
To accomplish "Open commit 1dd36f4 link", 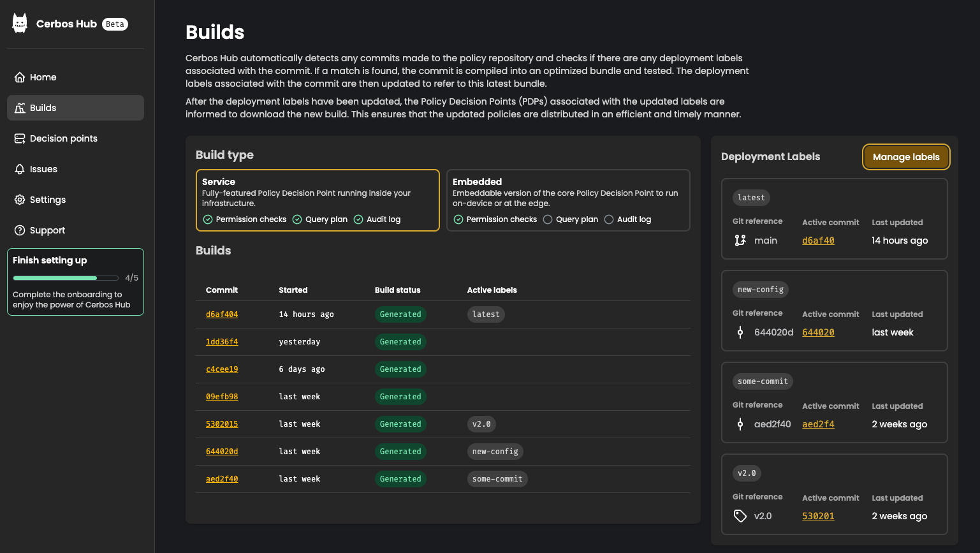I will tap(222, 342).
